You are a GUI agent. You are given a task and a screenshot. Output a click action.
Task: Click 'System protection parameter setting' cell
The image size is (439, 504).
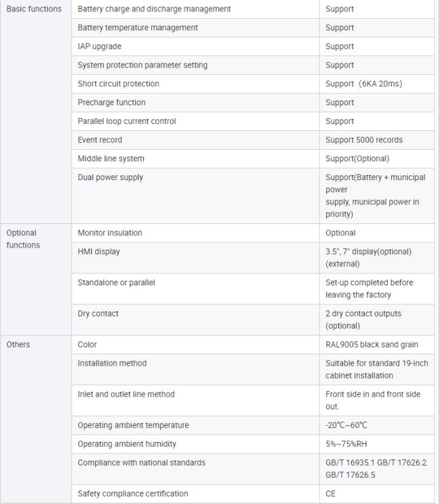[143, 65]
